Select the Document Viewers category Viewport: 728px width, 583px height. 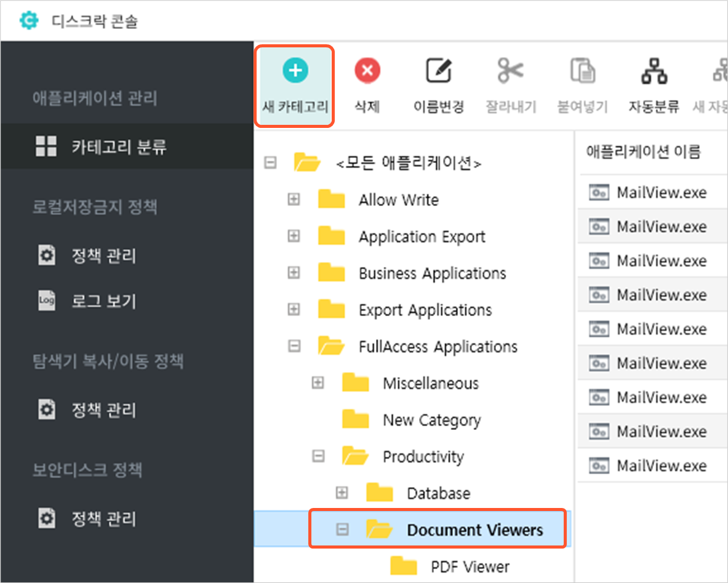(474, 529)
